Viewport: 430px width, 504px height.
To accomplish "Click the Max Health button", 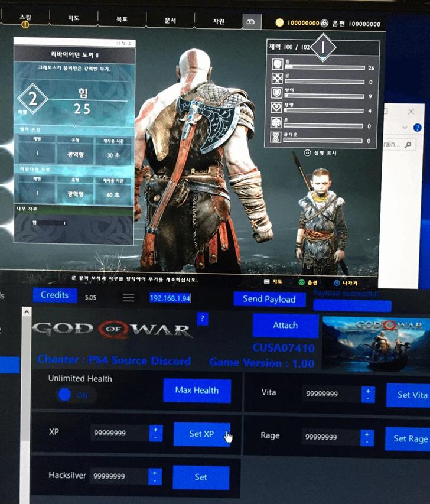I will 197,391.
